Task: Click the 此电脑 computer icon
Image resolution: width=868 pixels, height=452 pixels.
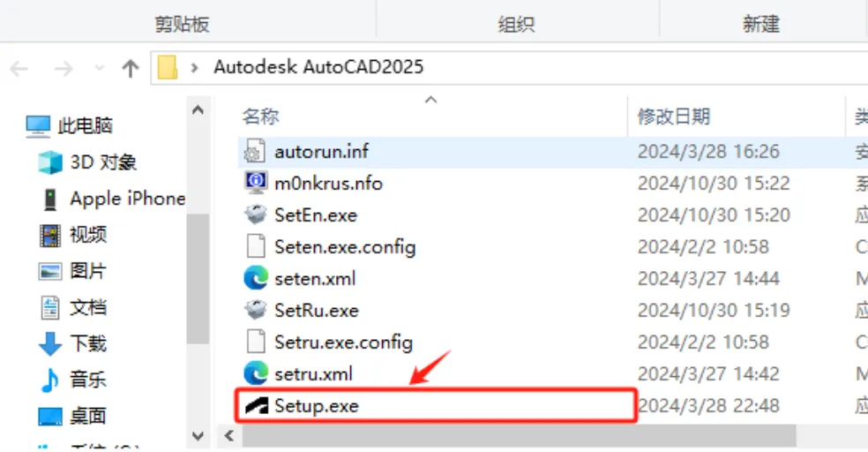Action: point(38,126)
